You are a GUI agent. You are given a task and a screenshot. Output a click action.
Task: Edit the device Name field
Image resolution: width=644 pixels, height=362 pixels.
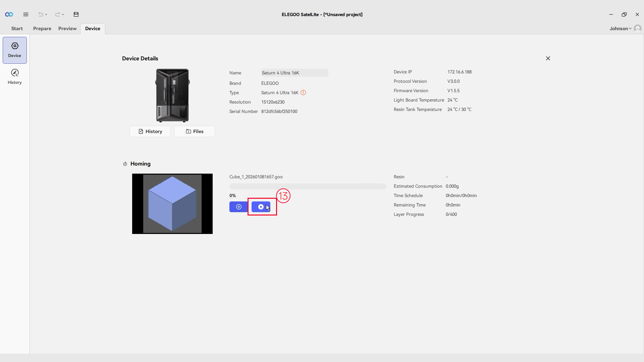pos(295,73)
